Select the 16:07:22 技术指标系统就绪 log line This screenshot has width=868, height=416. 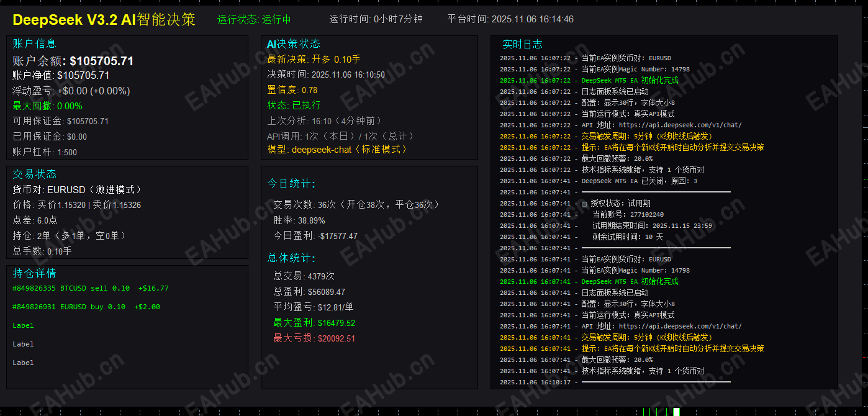pos(602,170)
